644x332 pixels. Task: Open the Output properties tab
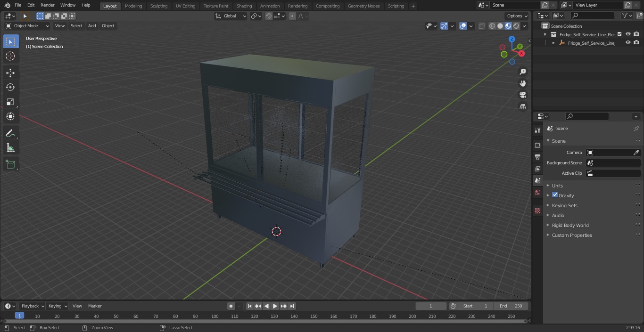click(x=537, y=157)
